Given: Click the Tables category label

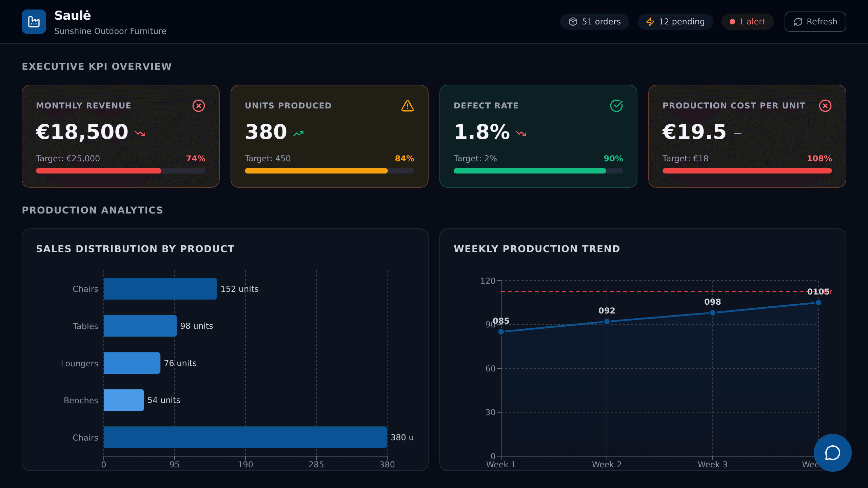Looking at the screenshot, I should (85, 326).
